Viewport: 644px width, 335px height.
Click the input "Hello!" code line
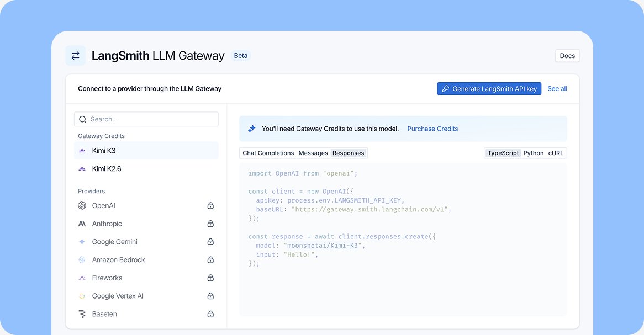pos(287,254)
